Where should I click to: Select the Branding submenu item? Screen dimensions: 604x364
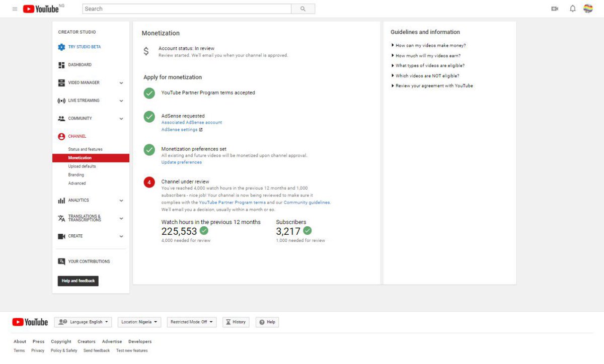tap(76, 175)
